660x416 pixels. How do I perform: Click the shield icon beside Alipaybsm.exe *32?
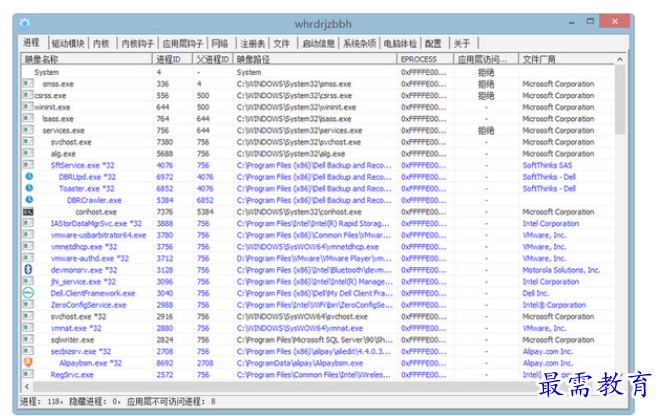[28, 362]
